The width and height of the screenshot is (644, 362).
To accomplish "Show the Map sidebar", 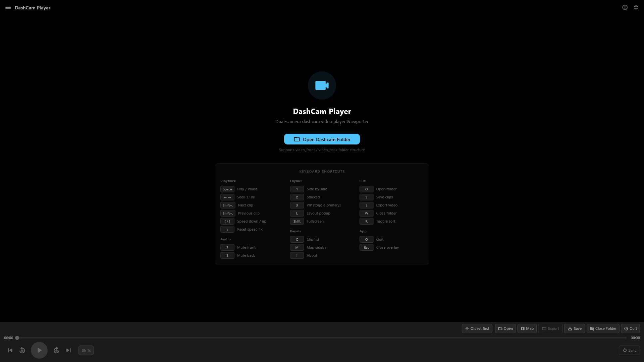I will click(527, 328).
